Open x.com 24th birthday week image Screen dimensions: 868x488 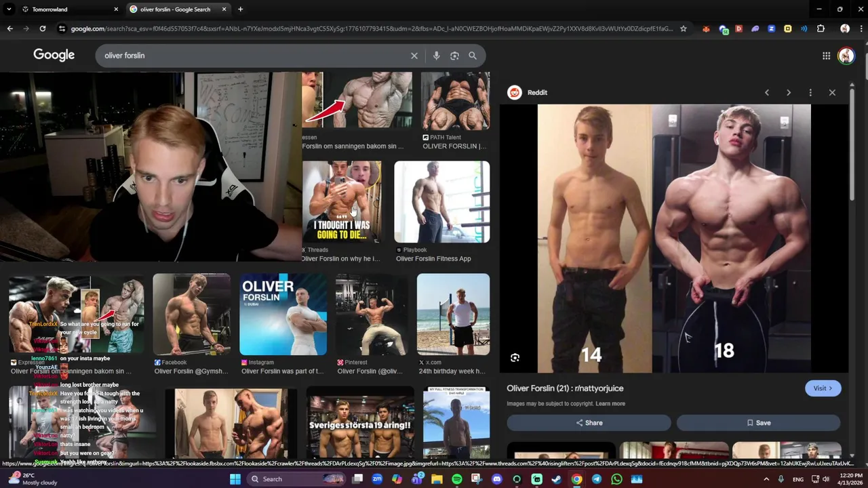[453, 314]
